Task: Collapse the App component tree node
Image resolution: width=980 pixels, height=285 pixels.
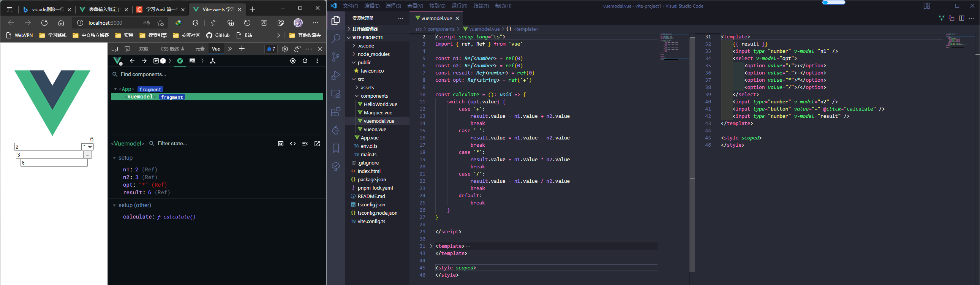Action: click(115, 89)
